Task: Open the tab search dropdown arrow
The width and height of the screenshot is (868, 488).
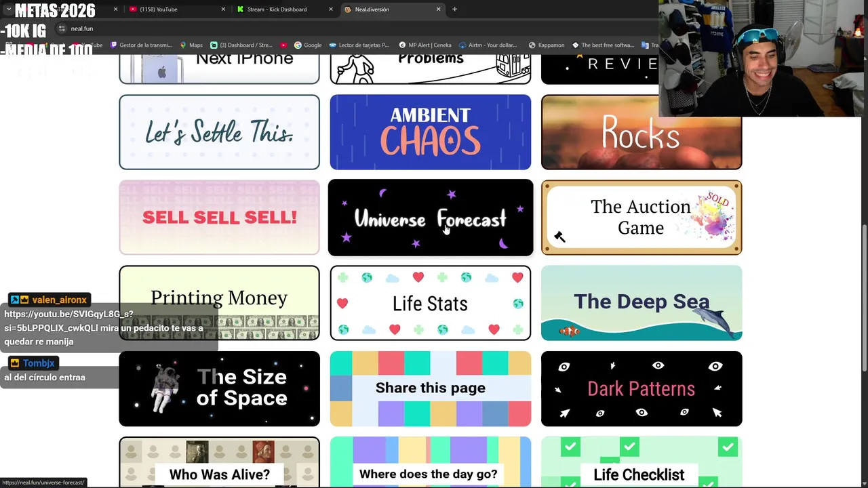Action: pyautogui.click(x=9, y=9)
